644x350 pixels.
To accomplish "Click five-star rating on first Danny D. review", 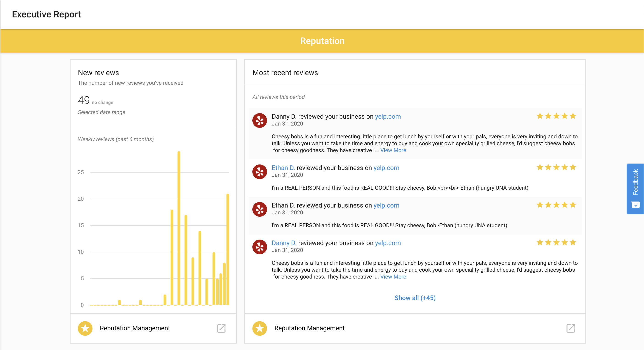I will [556, 116].
